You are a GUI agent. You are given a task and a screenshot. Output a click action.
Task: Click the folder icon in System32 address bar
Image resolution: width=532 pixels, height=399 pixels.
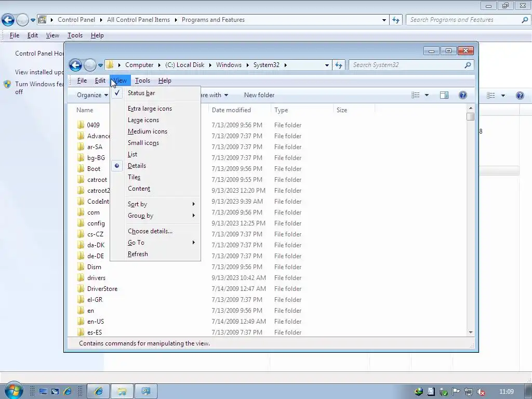pos(110,65)
